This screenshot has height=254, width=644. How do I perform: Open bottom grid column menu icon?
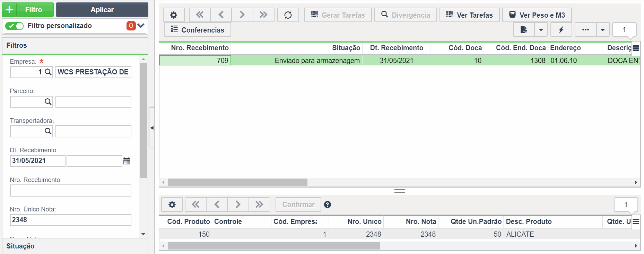pyautogui.click(x=636, y=222)
